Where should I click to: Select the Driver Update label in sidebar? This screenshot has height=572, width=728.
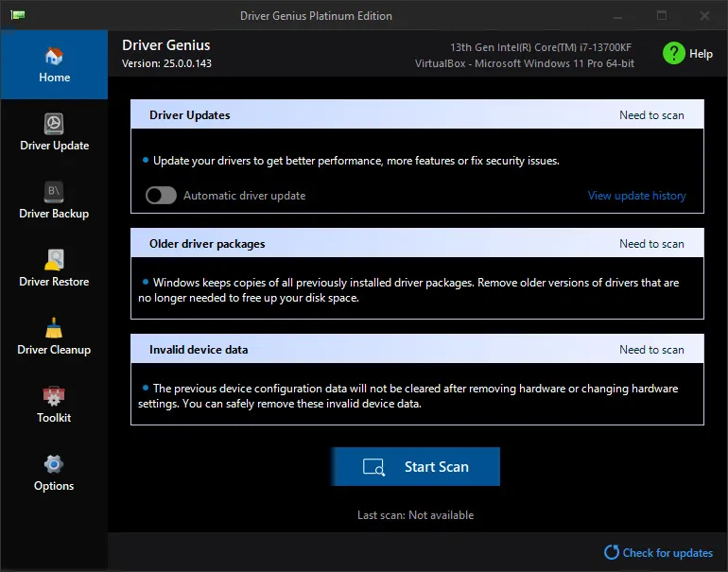click(x=54, y=146)
